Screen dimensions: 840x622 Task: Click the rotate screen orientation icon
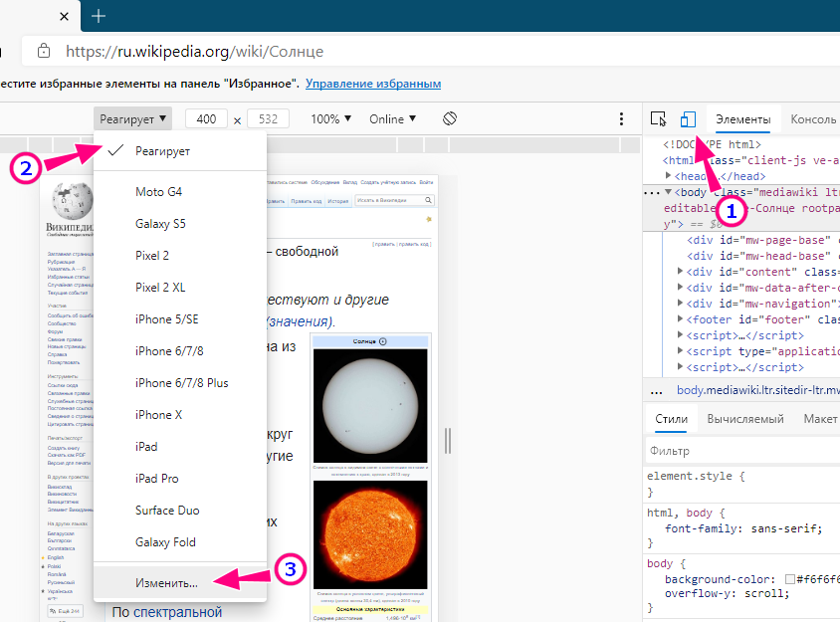click(450, 118)
